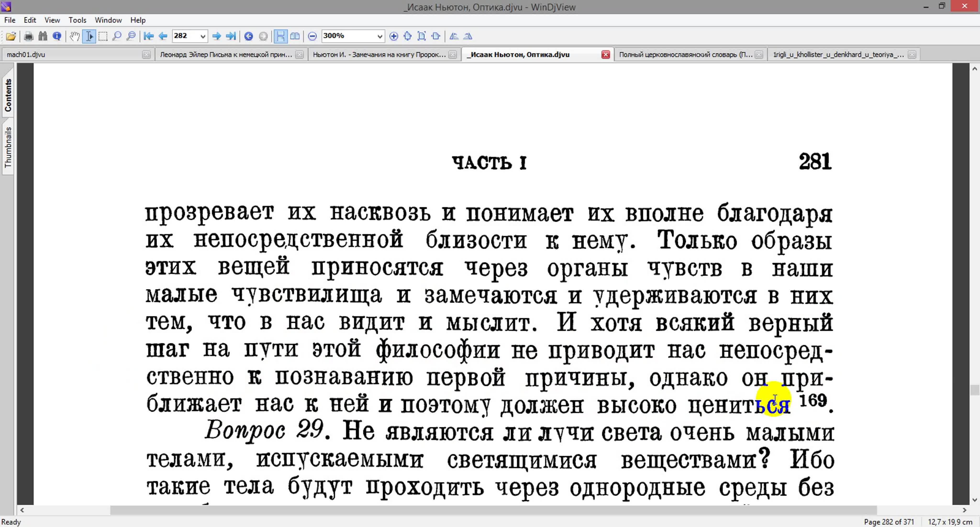Rotate the page left

[x=454, y=36]
